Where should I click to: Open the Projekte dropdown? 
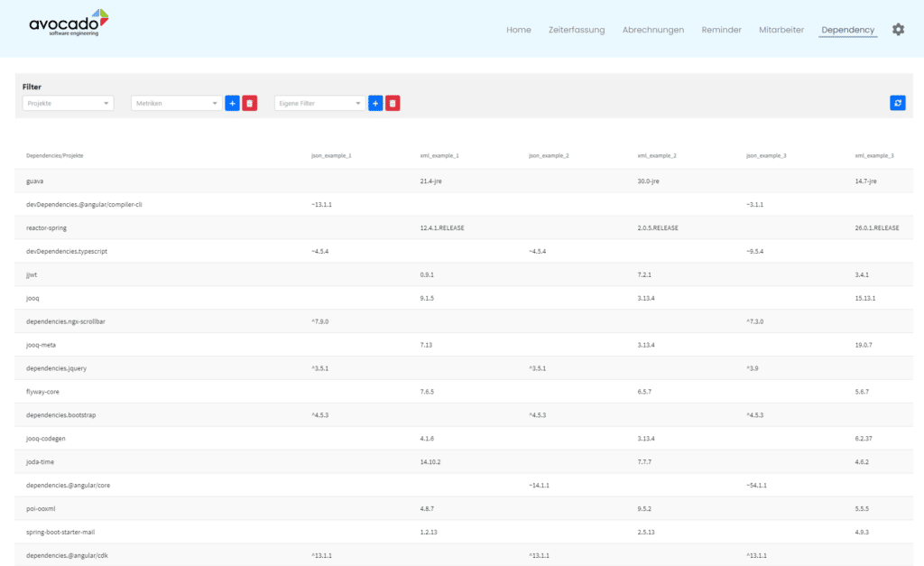(x=68, y=103)
